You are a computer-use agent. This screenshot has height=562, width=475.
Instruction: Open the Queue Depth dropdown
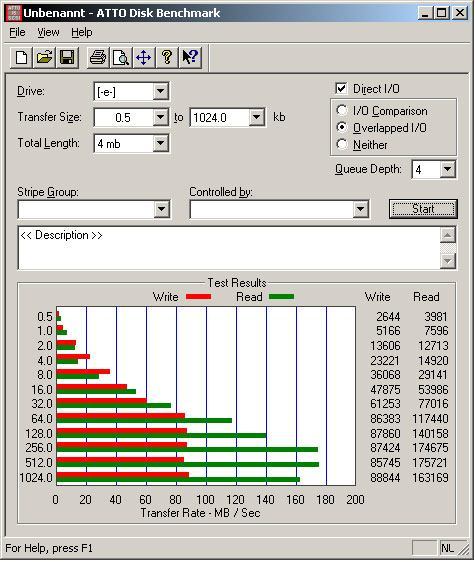point(448,169)
